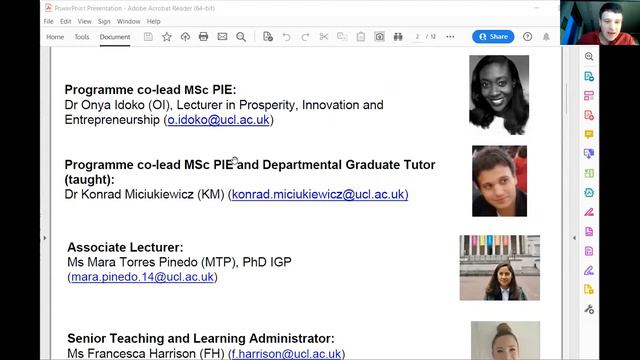The image size is (640, 360).
Task: Click the vertical document scrollbar
Action: point(566,99)
